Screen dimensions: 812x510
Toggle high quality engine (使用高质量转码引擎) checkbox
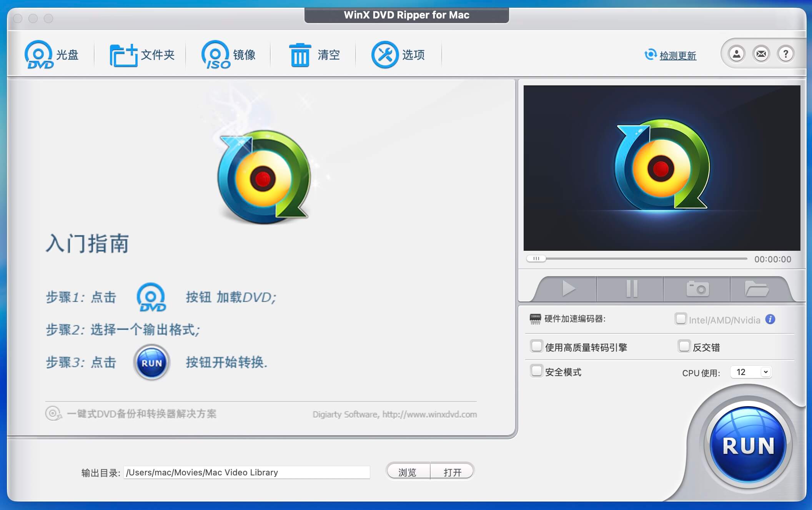coord(536,347)
